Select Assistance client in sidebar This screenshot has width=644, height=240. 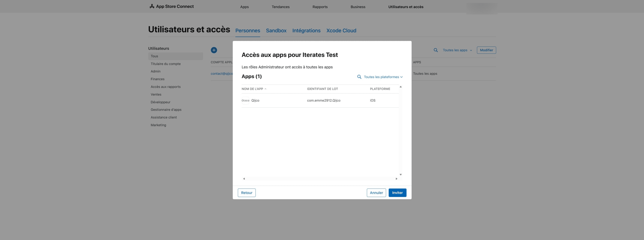[x=164, y=117]
